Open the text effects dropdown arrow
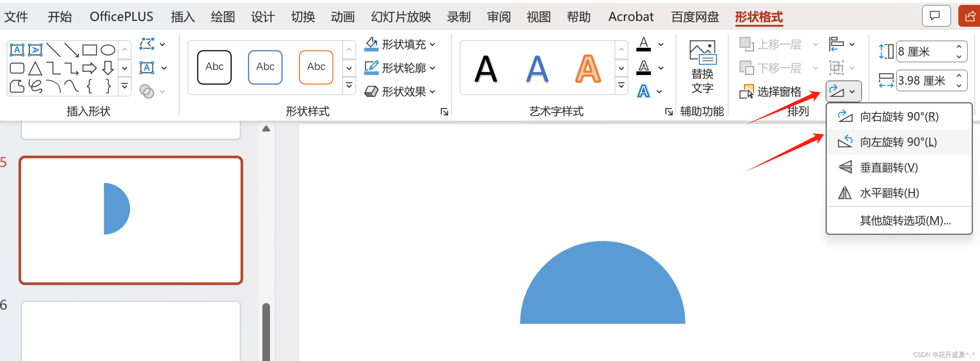980x361 pixels. pyautogui.click(x=659, y=91)
